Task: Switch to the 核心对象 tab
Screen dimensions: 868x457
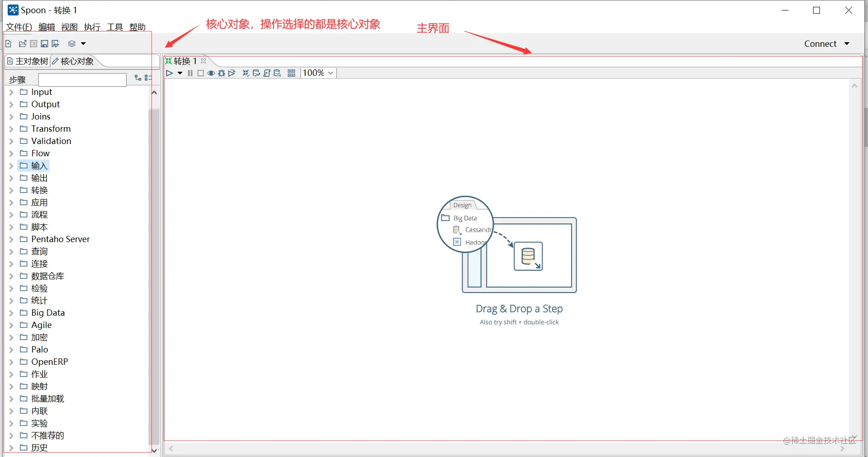Action: click(x=73, y=61)
